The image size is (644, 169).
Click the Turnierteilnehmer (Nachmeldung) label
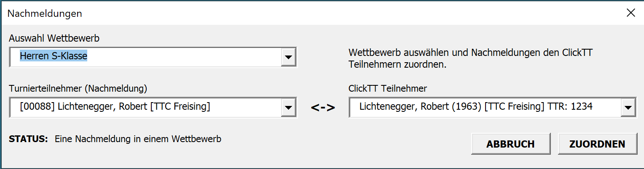pos(78,88)
